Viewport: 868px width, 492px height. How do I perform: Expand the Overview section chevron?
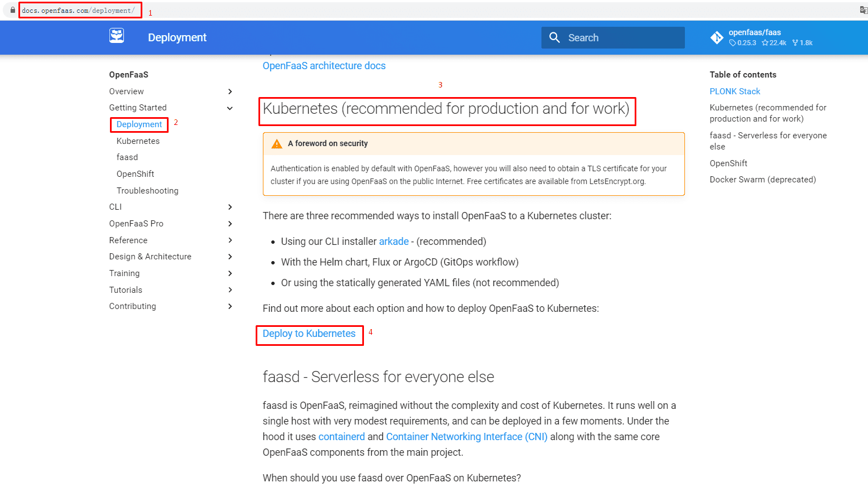[230, 91]
